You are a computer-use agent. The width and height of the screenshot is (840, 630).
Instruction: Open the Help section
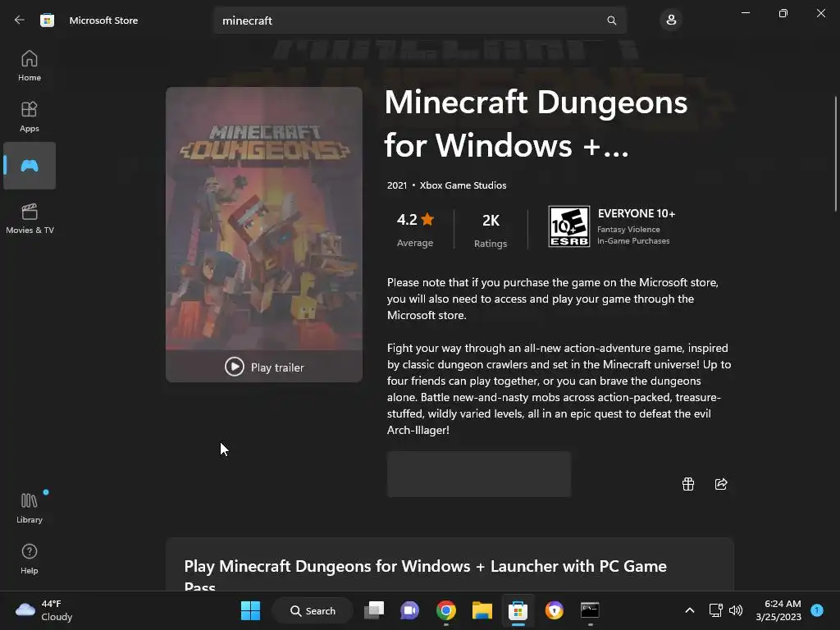tap(30, 559)
